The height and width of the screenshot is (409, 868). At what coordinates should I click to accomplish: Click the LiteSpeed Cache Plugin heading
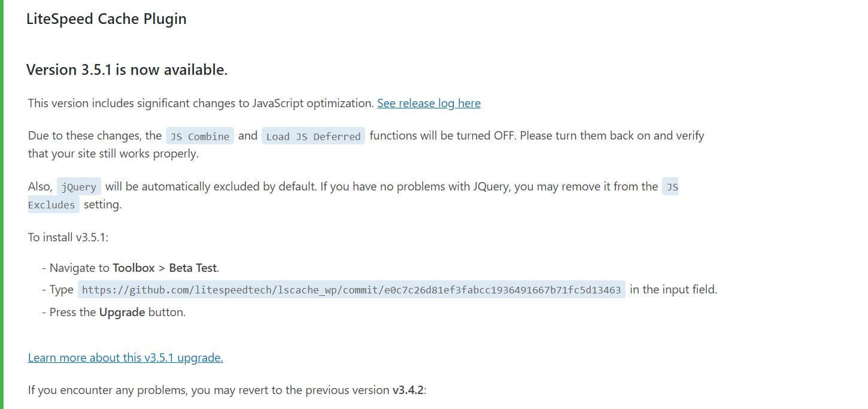(107, 19)
